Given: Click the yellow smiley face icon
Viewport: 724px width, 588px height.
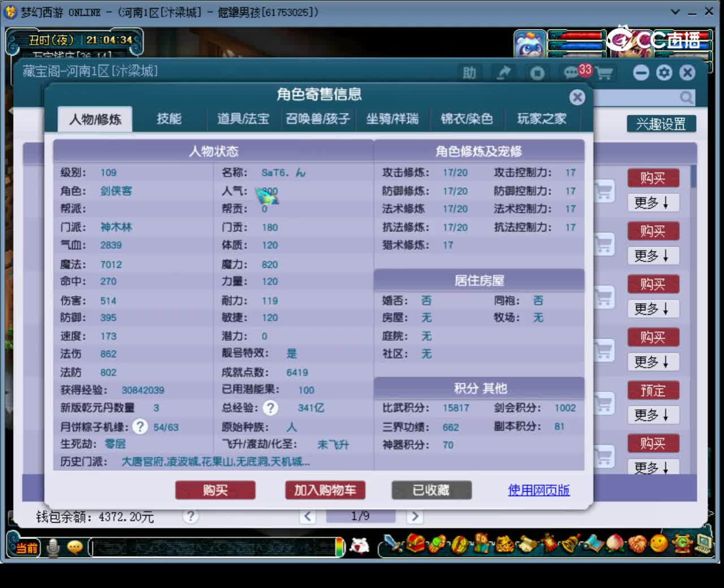Looking at the screenshot, I should click(658, 544).
